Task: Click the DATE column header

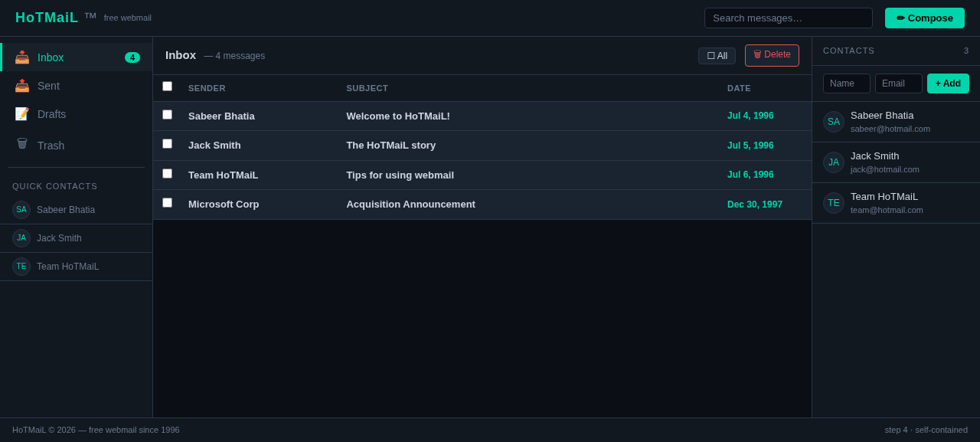Action: (x=739, y=88)
